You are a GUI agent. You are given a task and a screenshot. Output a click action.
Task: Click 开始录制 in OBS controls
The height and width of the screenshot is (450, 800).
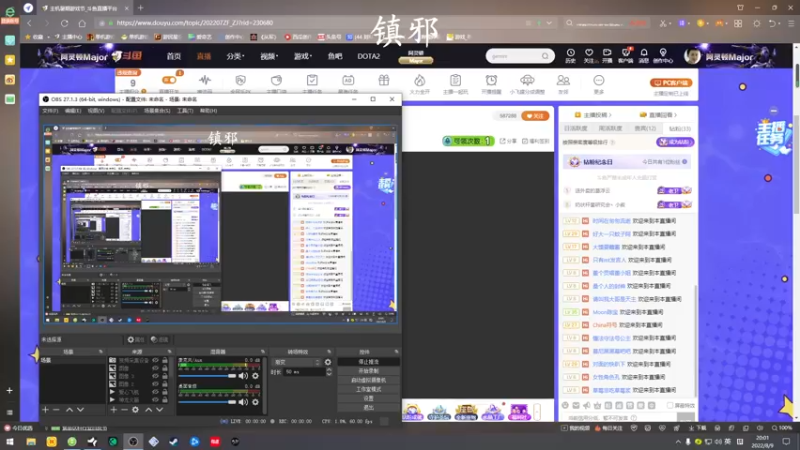tap(368, 371)
